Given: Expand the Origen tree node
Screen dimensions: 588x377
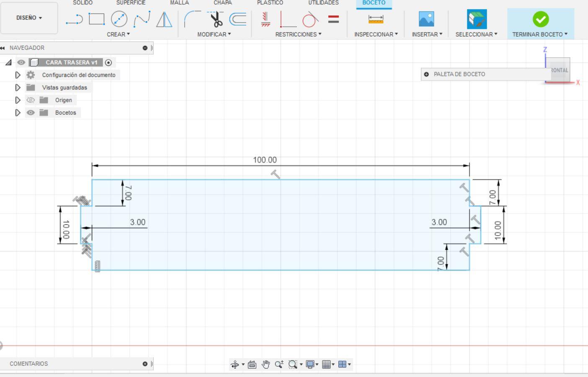Looking at the screenshot, I should [18, 100].
